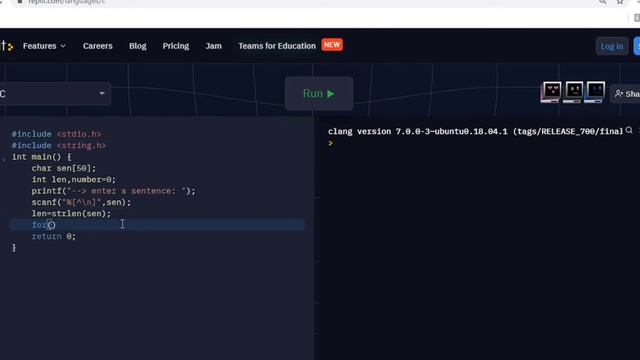Click the line 'char sen[50];'
The width and height of the screenshot is (640, 360).
pyautogui.click(x=64, y=168)
